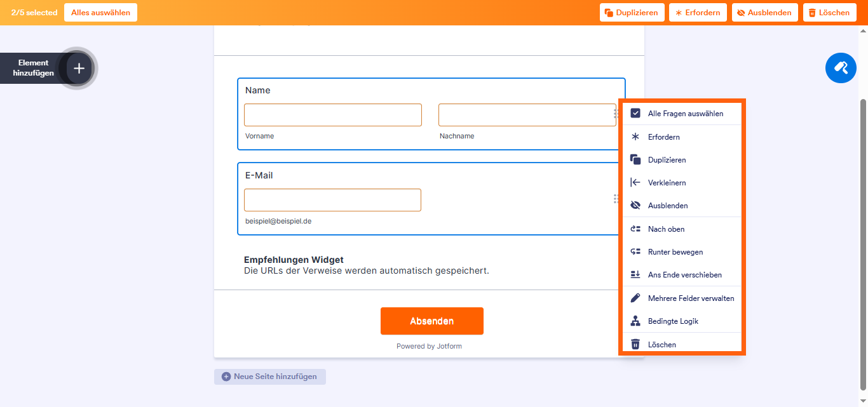Choose Mehrere Felder verwalten menu entry
The width and height of the screenshot is (868, 407).
coord(690,298)
